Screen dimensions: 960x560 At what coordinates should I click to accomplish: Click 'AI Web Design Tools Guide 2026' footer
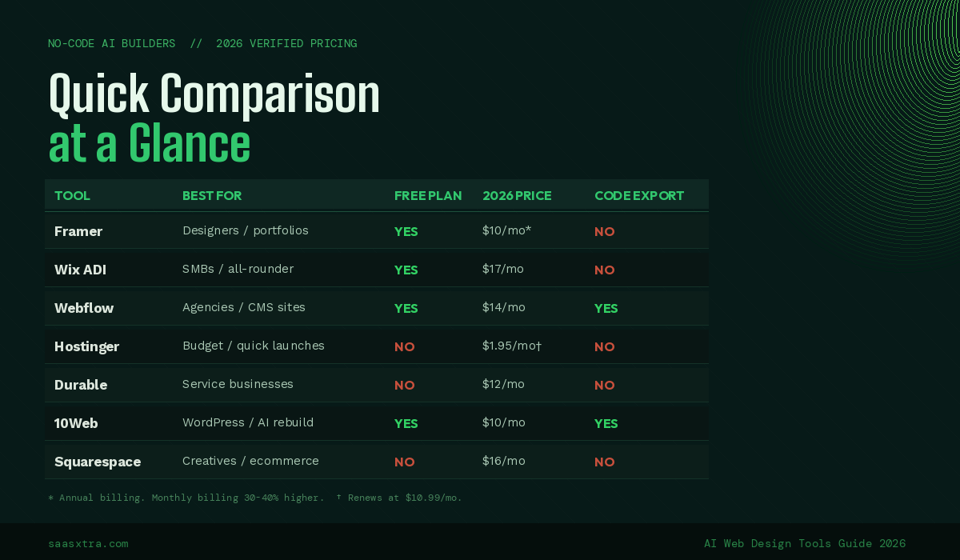click(805, 543)
